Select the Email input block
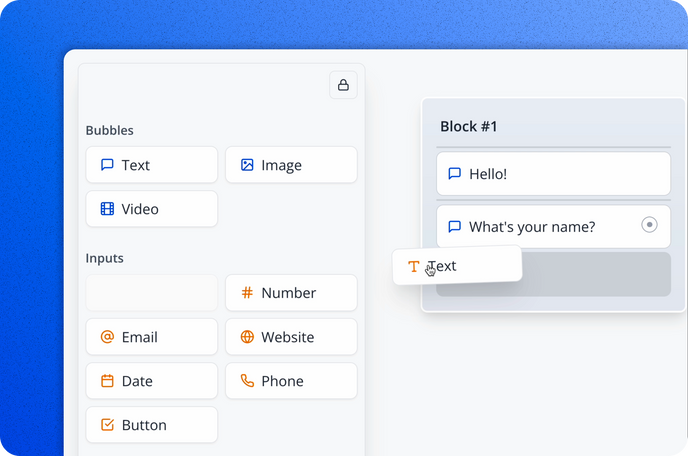688x456 pixels. click(x=152, y=337)
